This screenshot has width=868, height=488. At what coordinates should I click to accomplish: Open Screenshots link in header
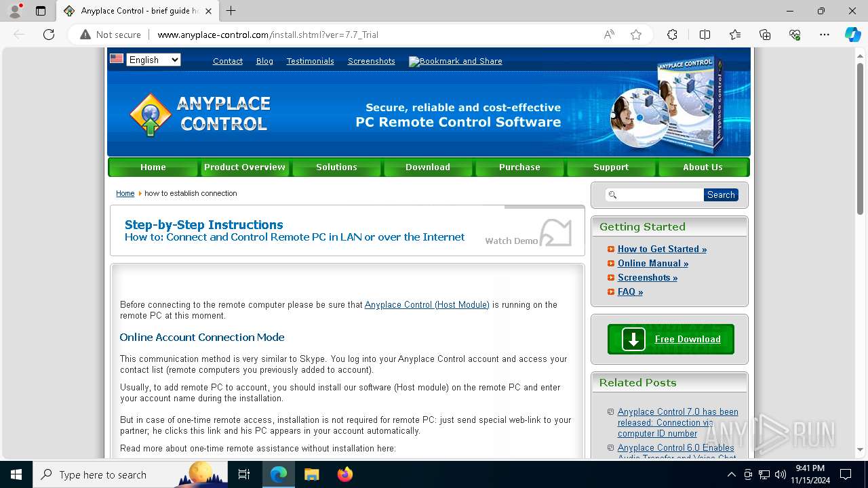[x=372, y=61]
